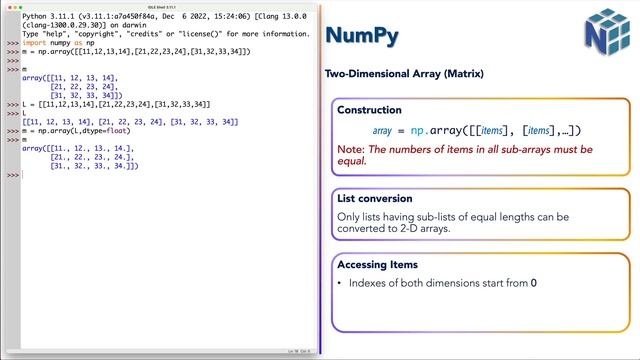Zoom the IDLE Shell with green button

pyautogui.click(x=21, y=7)
